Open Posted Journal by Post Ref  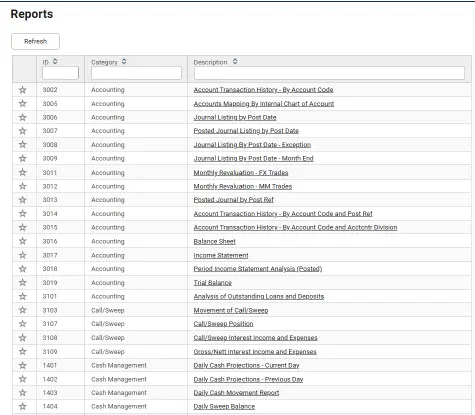[x=234, y=200]
